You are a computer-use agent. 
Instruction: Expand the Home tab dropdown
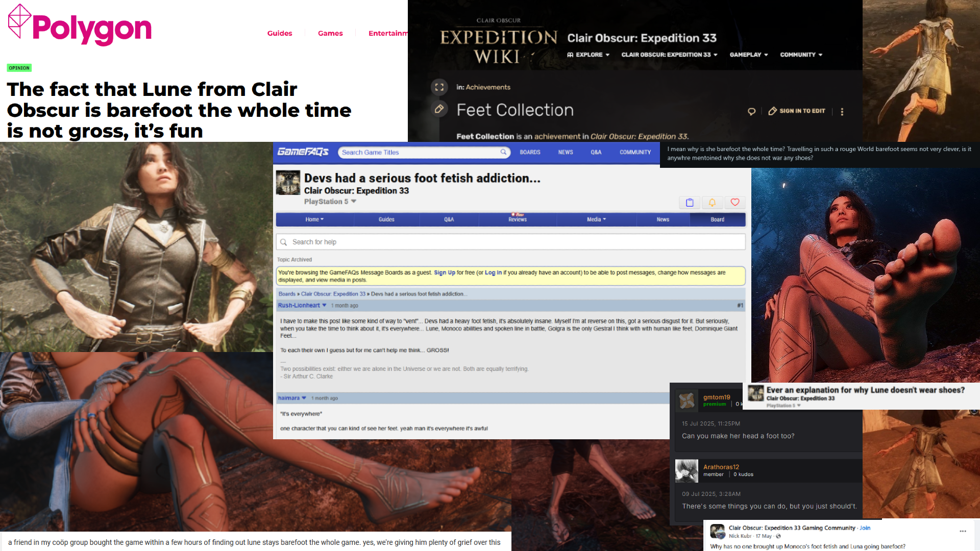pyautogui.click(x=315, y=219)
